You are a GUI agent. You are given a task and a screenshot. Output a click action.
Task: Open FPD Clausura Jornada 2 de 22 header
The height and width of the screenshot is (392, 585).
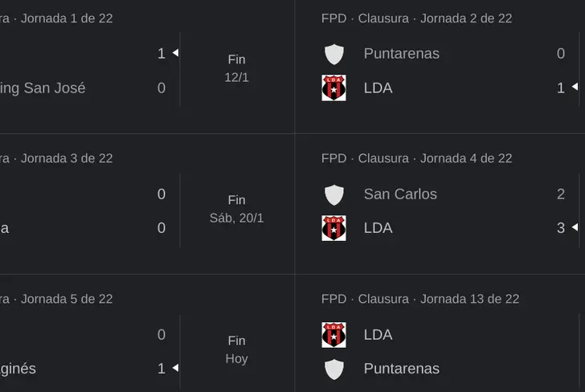click(416, 18)
